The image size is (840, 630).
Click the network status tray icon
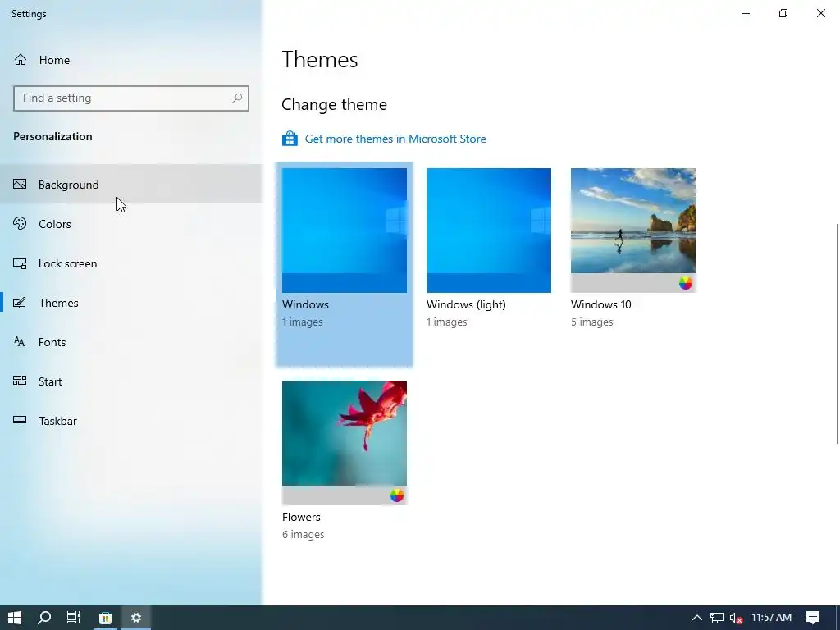click(717, 618)
